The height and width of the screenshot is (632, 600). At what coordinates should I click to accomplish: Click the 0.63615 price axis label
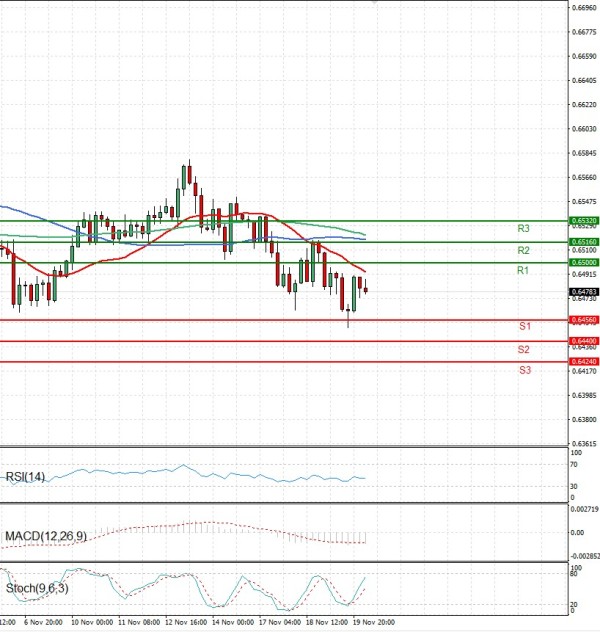point(584,443)
